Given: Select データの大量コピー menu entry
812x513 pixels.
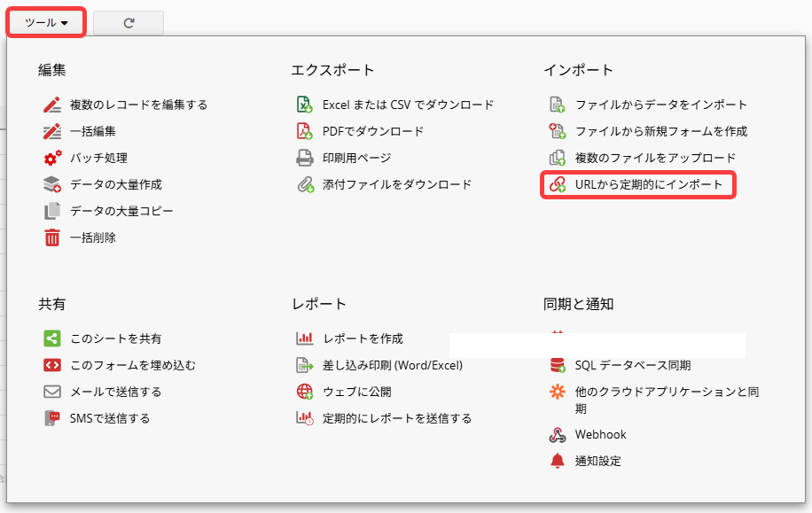Looking at the screenshot, I should (121, 211).
